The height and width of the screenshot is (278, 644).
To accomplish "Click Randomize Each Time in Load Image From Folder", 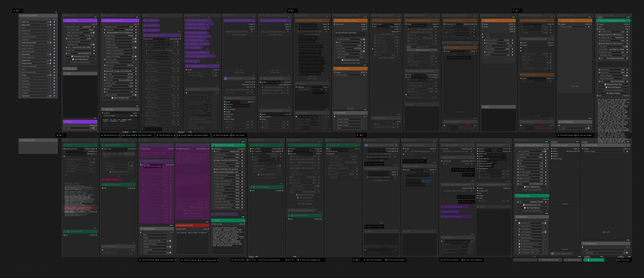I will (350, 60).
